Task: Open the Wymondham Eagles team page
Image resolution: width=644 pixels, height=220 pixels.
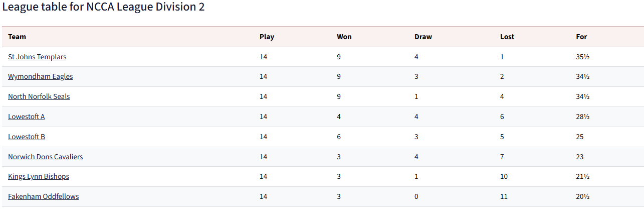Action: (41, 76)
